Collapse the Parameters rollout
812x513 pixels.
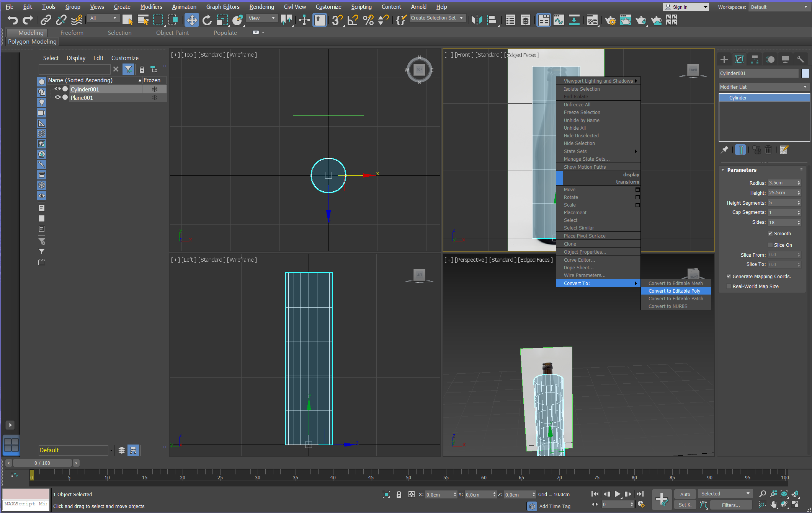click(x=741, y=170)
